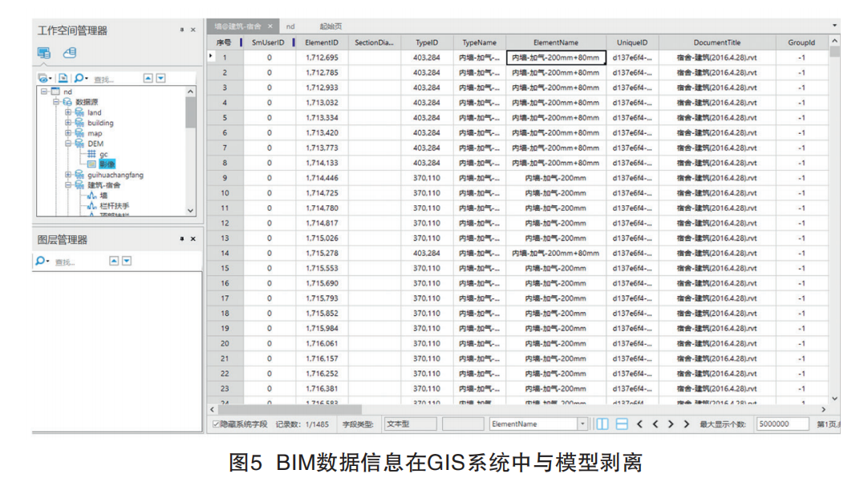
Task: Close the 墙@建筑-宿舍 tab
Action: pyautogui.click(x=270, y=26)
